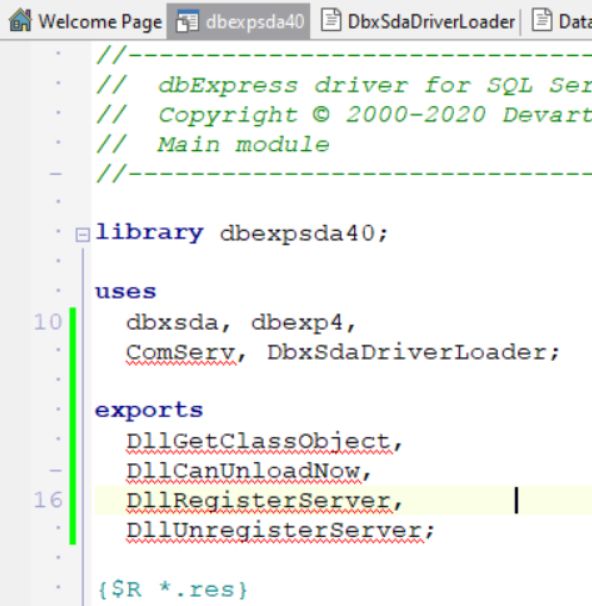Click the 'library' keyword
592x606 pixels.
pyautogui.click(x=149, y=233)
